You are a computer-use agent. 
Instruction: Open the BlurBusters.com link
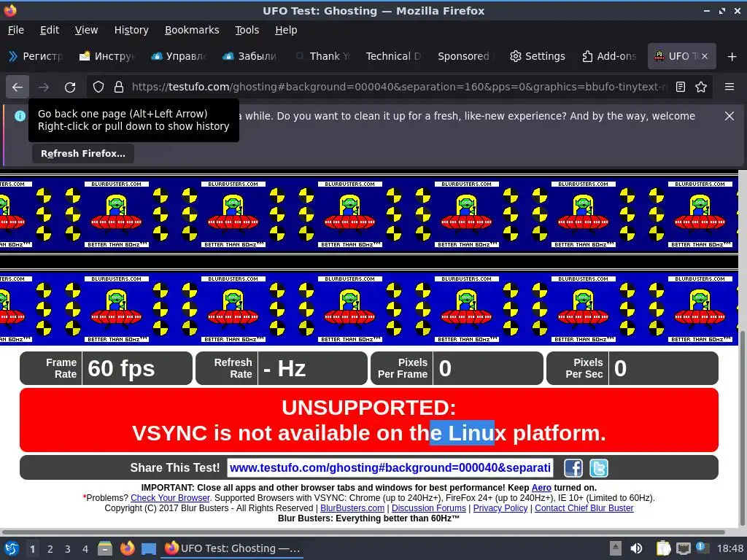352,508
